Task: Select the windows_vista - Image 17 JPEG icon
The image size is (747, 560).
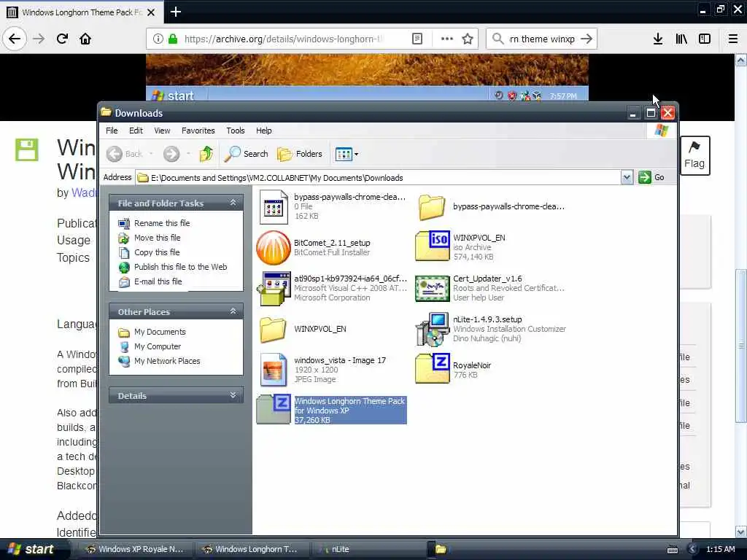Action: click(274, 370)
